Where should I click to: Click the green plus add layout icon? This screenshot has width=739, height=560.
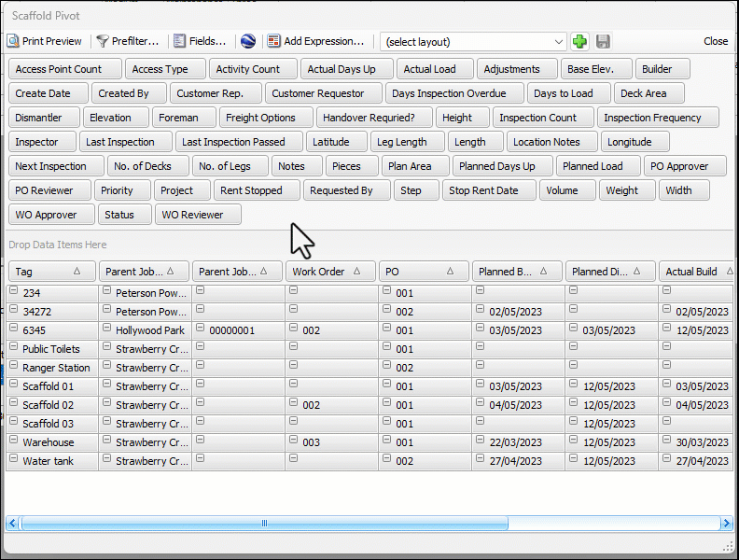tap(579, 41)
